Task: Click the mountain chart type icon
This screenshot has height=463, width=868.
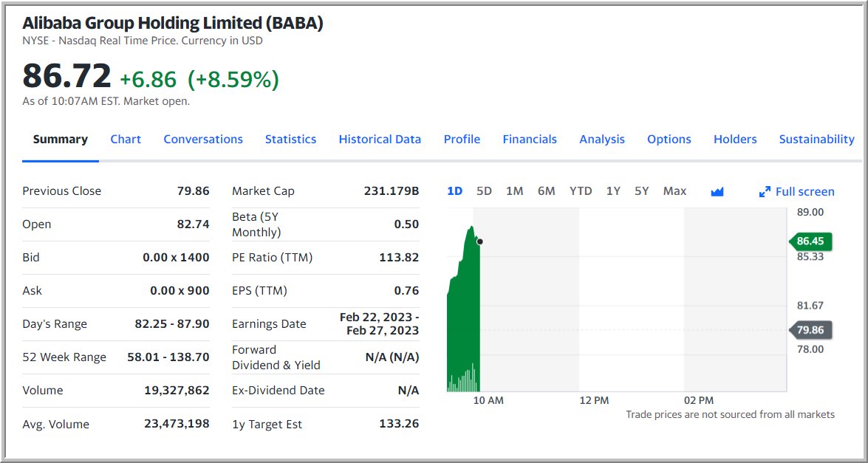Action: [x=717, y=192]
